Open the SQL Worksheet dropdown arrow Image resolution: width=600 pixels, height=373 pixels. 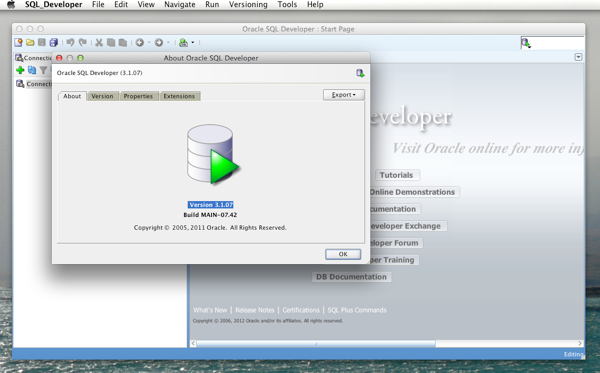coord(193,42)
